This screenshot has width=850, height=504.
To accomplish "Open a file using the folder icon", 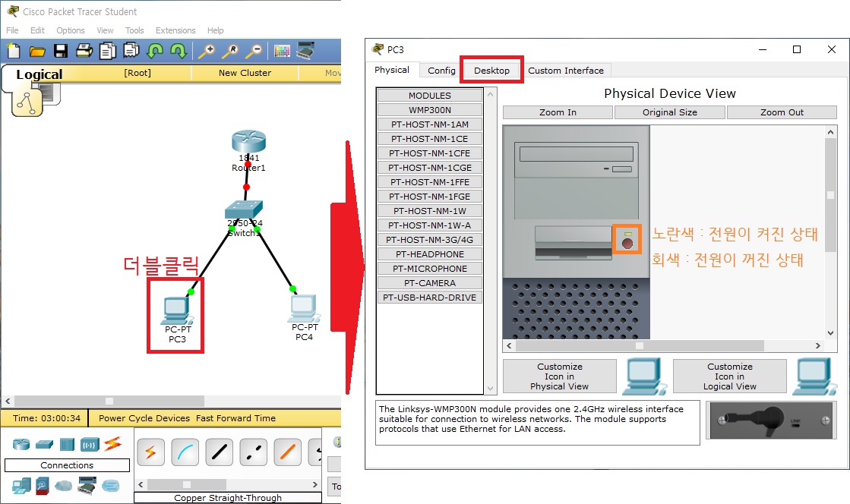I will tap(37, 52).
